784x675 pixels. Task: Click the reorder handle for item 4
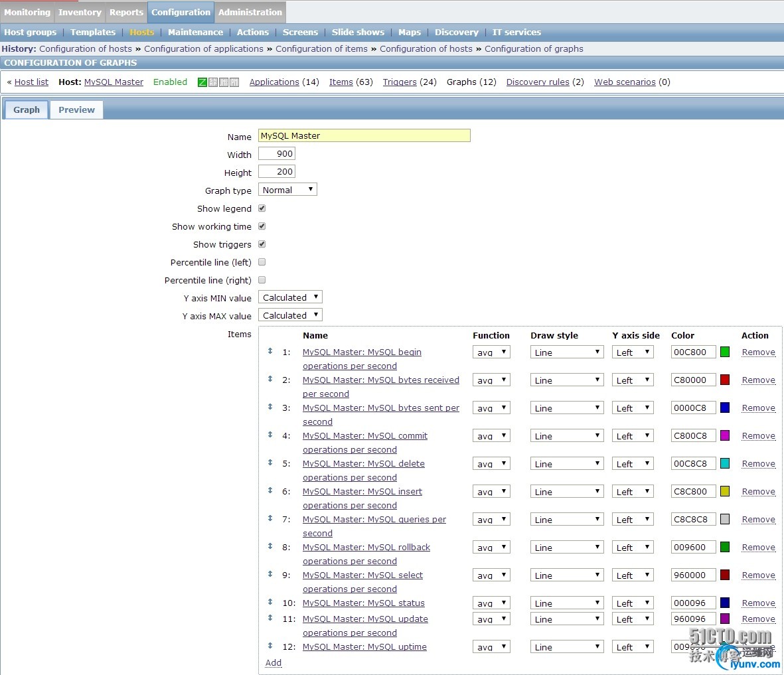click(x=270, y=435)
